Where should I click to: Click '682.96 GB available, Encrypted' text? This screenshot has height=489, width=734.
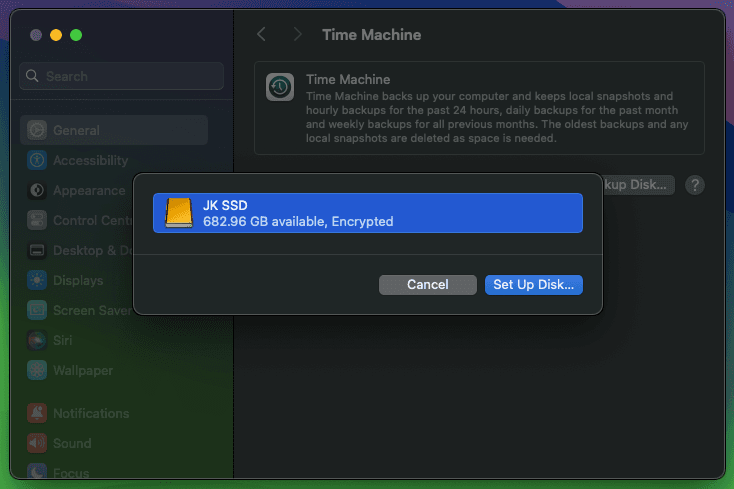298,221
